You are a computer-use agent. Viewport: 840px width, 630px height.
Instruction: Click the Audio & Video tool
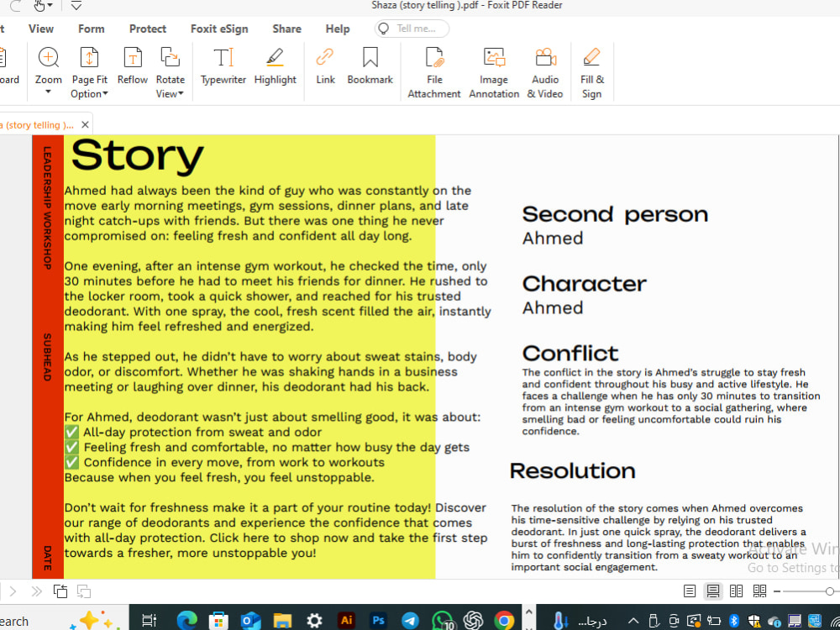click(x=545, y=73)
